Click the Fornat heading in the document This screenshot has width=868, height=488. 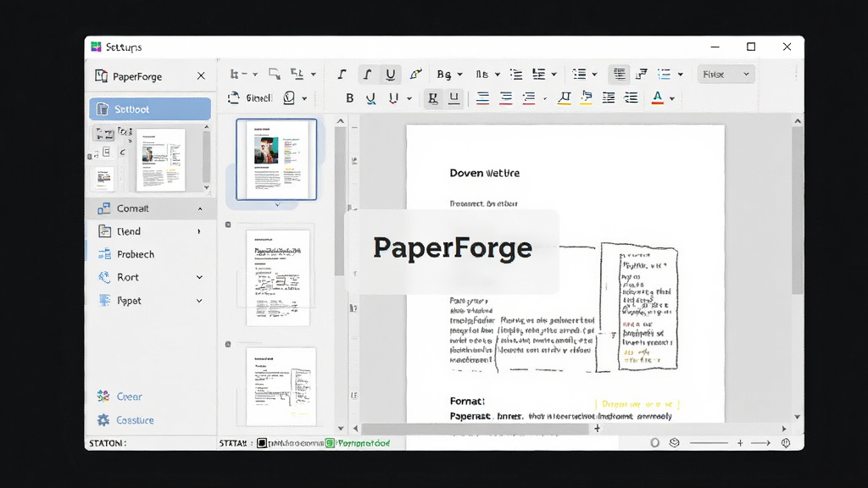467,401
